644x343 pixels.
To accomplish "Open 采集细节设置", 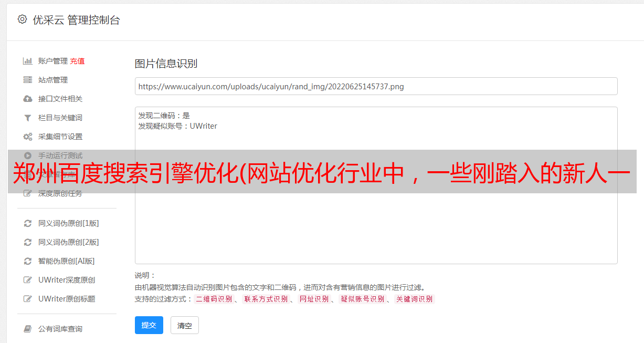I will pyautogui.click(x=60, y=137).
